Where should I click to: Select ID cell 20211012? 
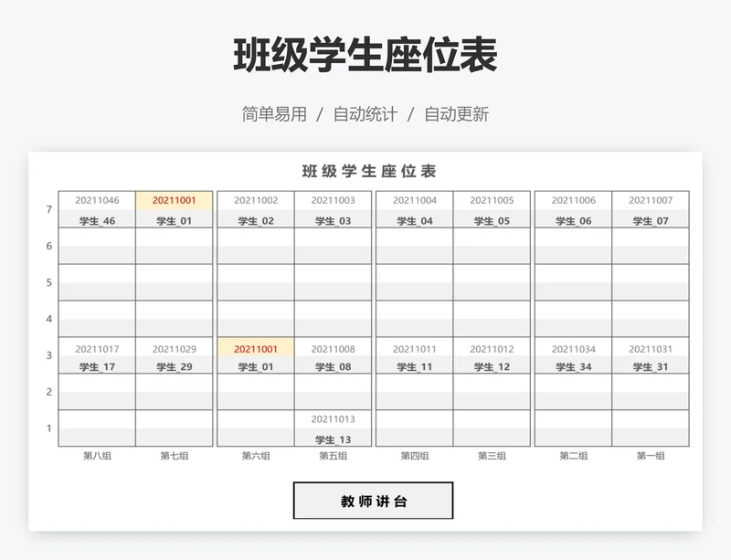point(492,347)
